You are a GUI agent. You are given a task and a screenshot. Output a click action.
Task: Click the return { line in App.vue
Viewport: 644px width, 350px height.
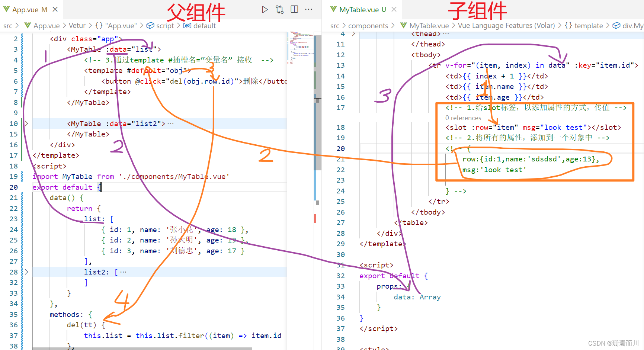[x=84, y=208]
